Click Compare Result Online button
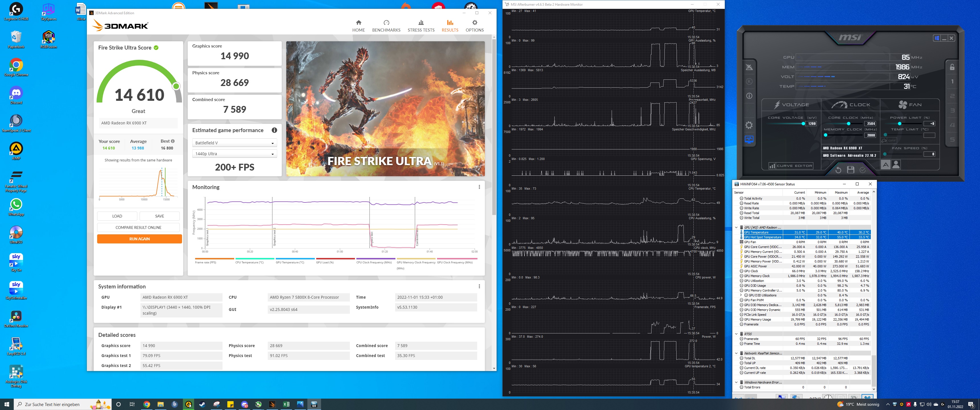This screenshot has height=410, width=980. [x=138, y=227]
